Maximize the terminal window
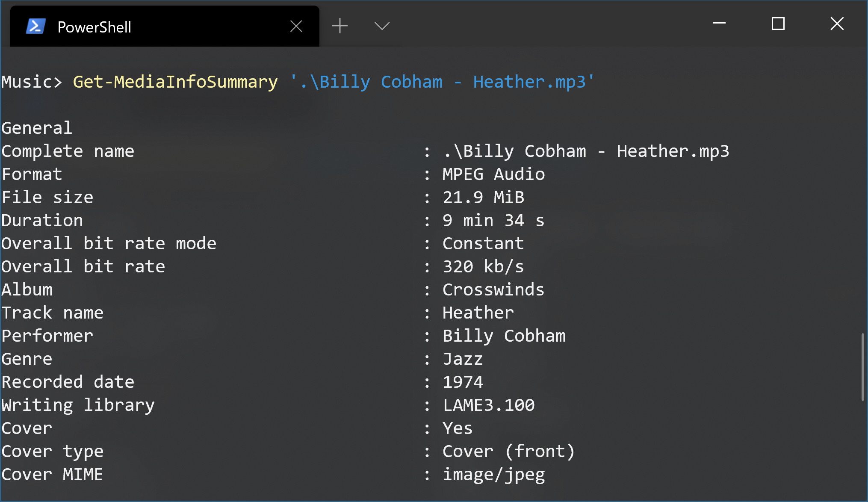868x502 pixels. [778, 24]
